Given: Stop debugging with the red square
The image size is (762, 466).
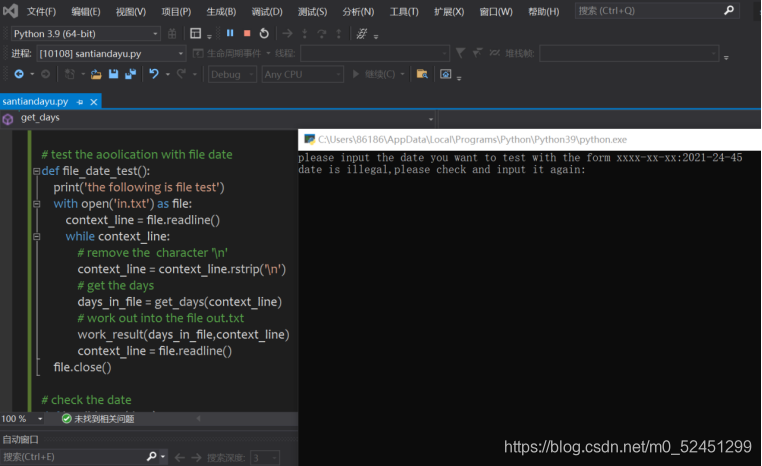Looking at the screenshot, I should 247,33.
